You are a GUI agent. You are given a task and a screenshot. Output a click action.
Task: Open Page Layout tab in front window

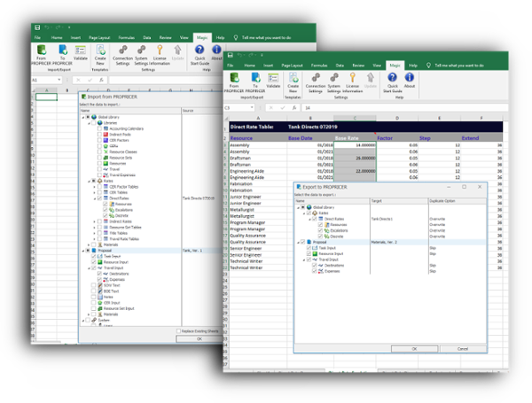tap(292, 65)
